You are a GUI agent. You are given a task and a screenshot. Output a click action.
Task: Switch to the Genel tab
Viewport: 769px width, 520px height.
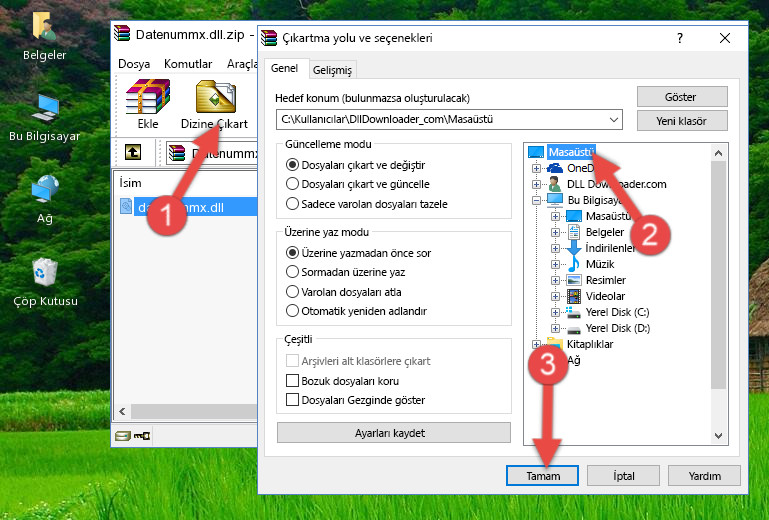(x=284, y=68)
